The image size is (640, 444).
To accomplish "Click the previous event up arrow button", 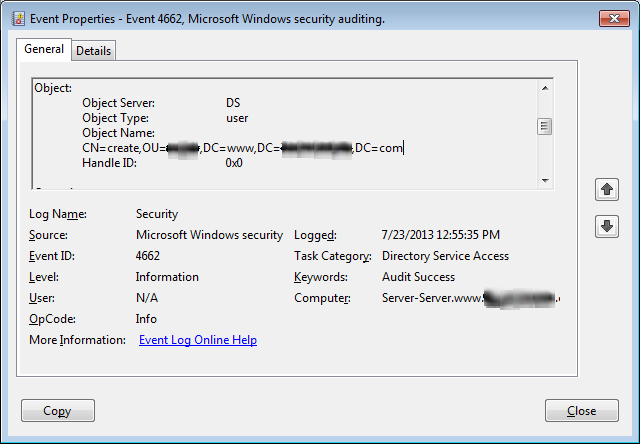I will tap(606, 189).
